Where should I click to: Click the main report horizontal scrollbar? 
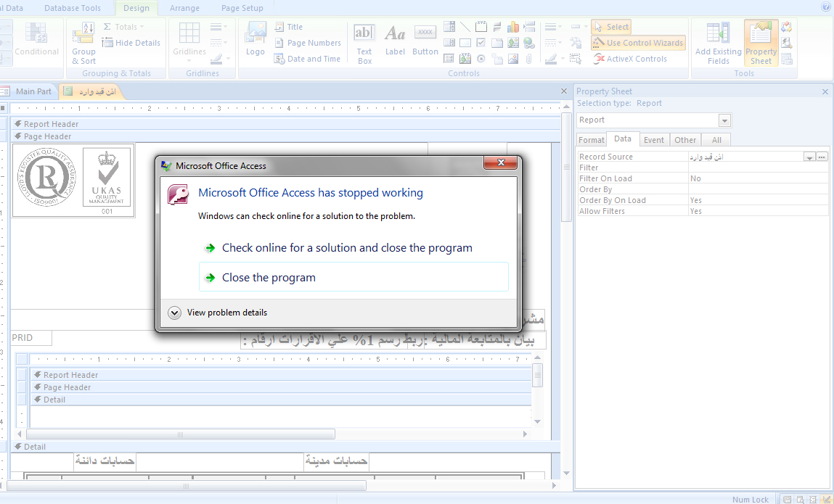point(186,486)
